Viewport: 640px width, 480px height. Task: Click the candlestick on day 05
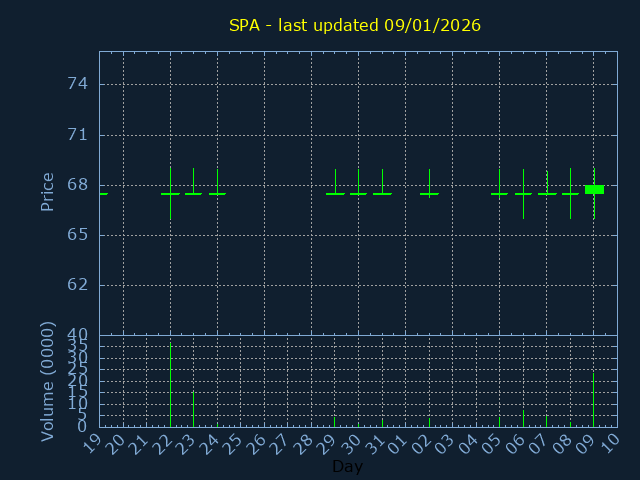click(x=499, y=193)
